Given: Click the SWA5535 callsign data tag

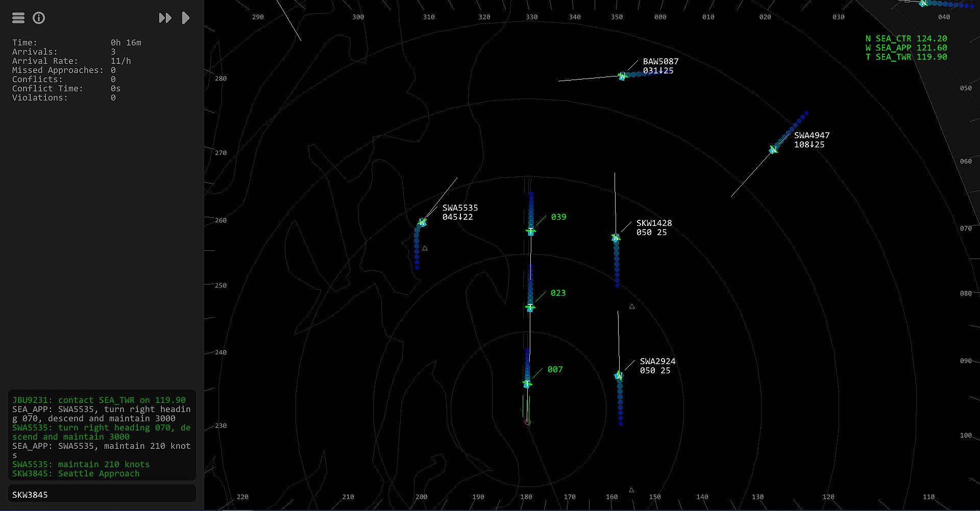Looking at the screenshot, I should coord(460,208).
